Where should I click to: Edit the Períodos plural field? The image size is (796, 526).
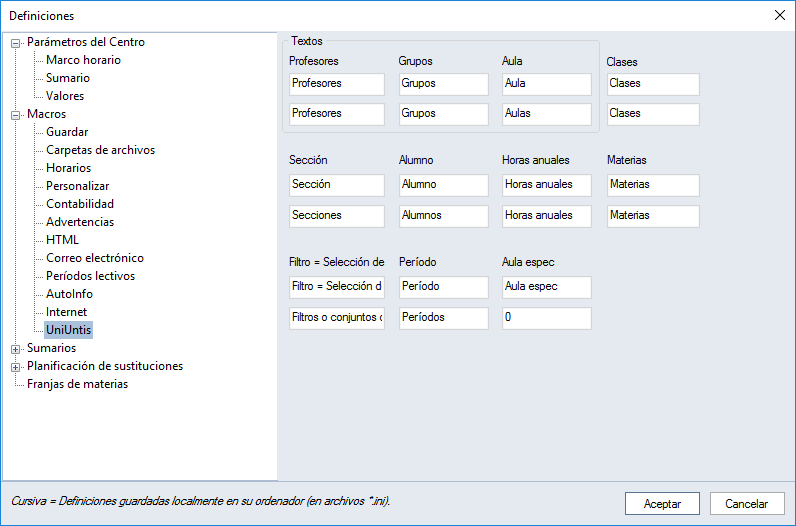[443, 318]
